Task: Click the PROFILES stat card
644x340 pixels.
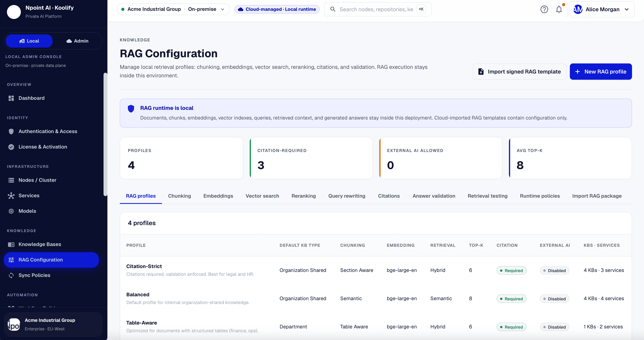Action: point(181,158)
